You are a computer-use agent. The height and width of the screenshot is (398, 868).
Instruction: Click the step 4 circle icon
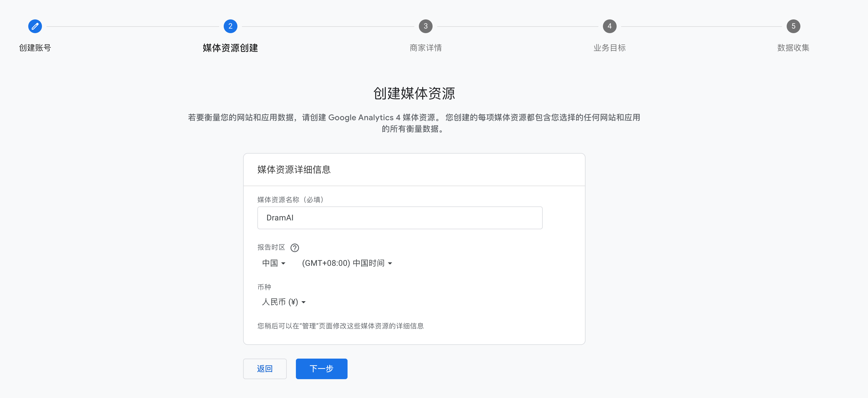(x=609, y=26)
